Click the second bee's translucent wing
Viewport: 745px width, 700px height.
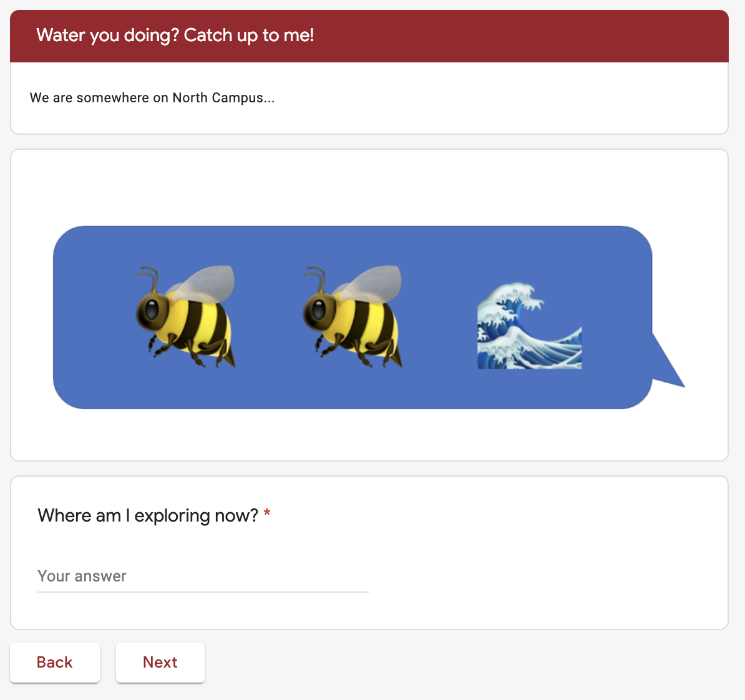tap(373, 284)
